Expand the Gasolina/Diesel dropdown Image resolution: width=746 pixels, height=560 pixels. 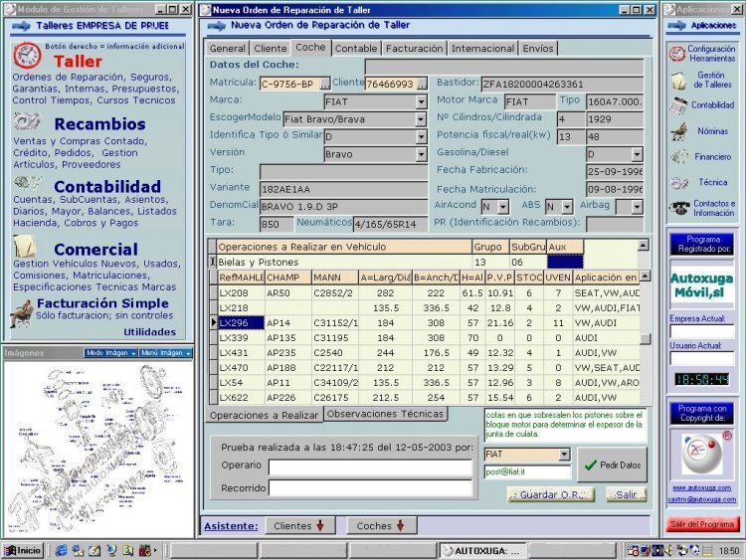[x=637, y=154]
